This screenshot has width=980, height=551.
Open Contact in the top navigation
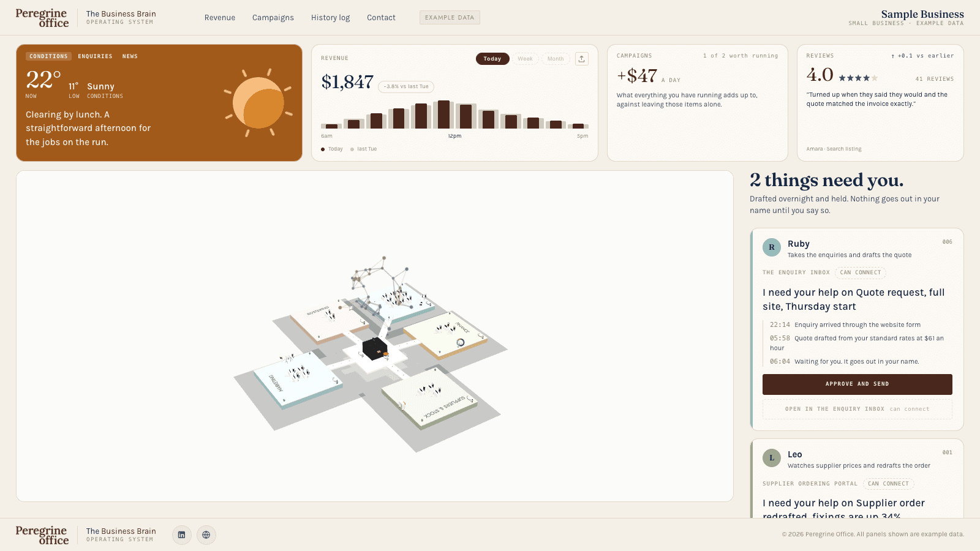coord(381,18)
